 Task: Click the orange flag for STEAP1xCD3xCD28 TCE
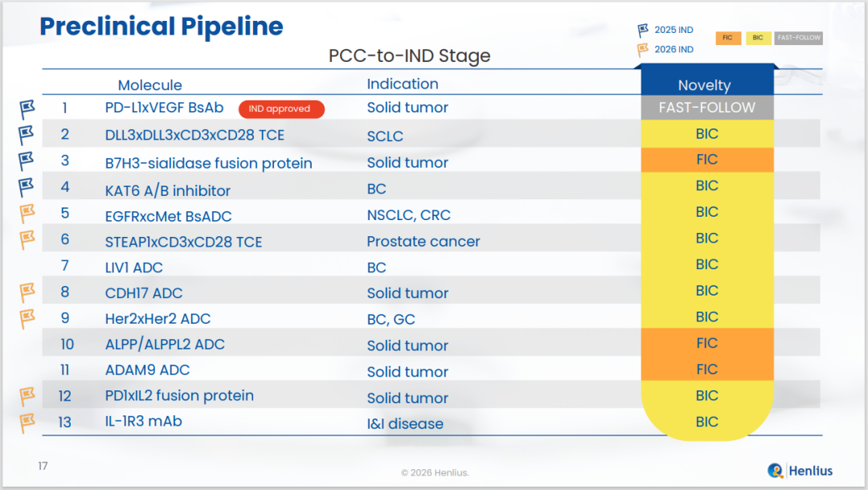click(27, 239)
